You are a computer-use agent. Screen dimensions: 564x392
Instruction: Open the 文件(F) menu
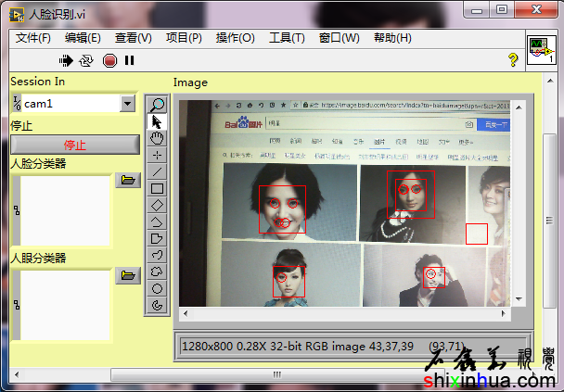(x=33, y=38)
